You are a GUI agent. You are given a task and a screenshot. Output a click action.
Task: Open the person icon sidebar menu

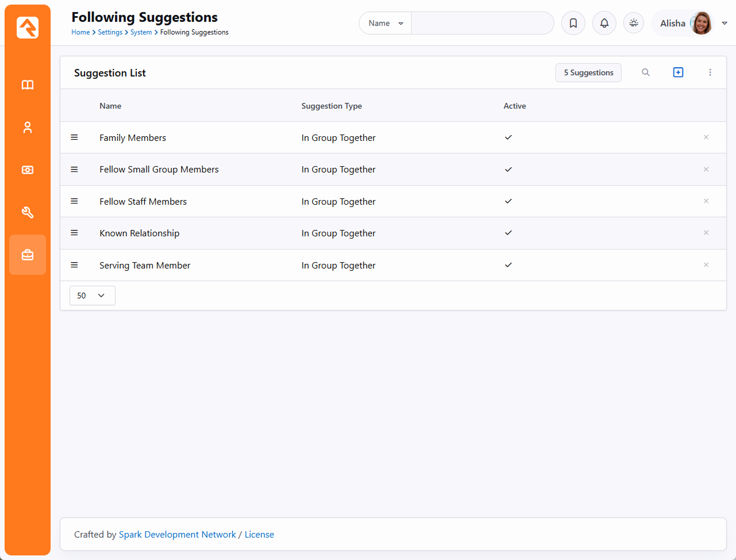pyautogui.click(x=28, y=128)
